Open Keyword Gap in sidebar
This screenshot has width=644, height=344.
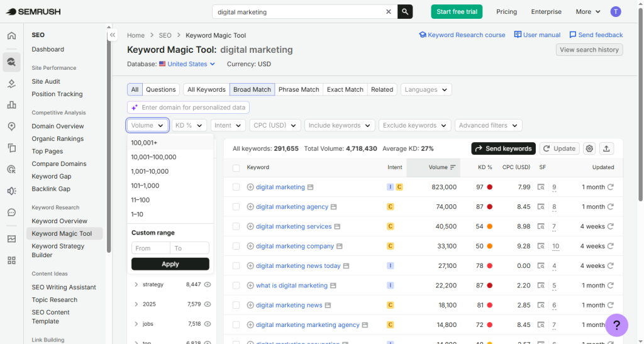[x=52, y=177]
